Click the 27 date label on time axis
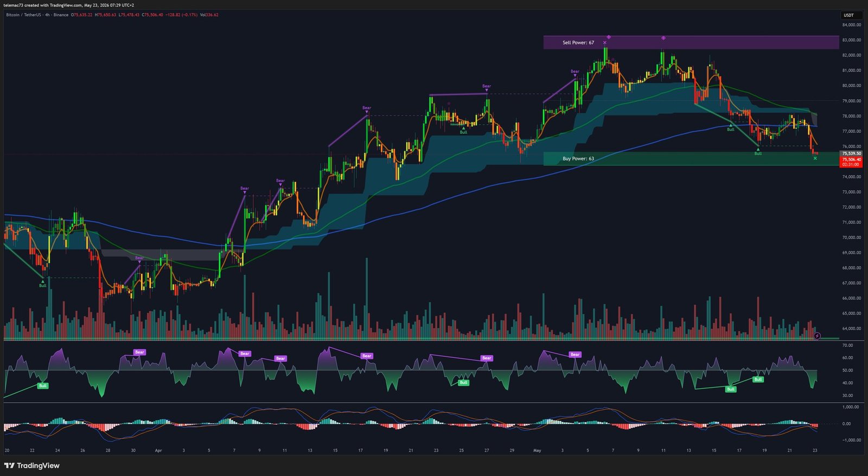 click(487, 451)
